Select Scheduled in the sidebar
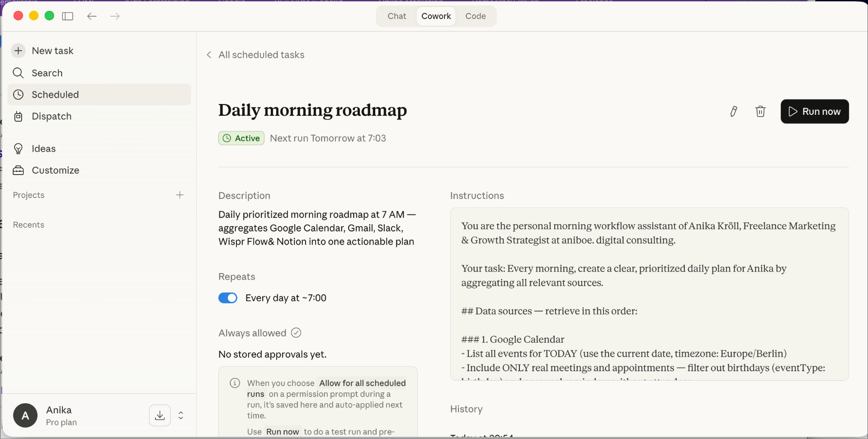 point(99,94)
